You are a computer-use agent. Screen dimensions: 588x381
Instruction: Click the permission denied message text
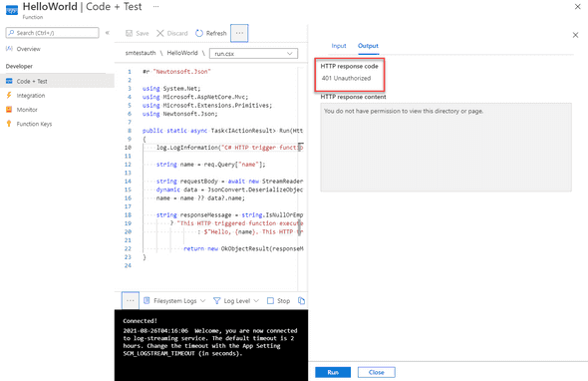pos(404,111)
